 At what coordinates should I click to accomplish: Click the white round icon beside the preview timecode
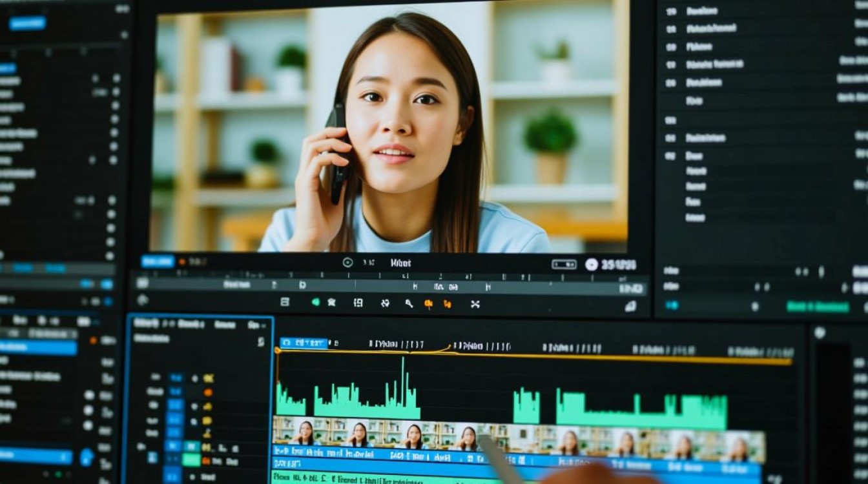pos(591,264)
